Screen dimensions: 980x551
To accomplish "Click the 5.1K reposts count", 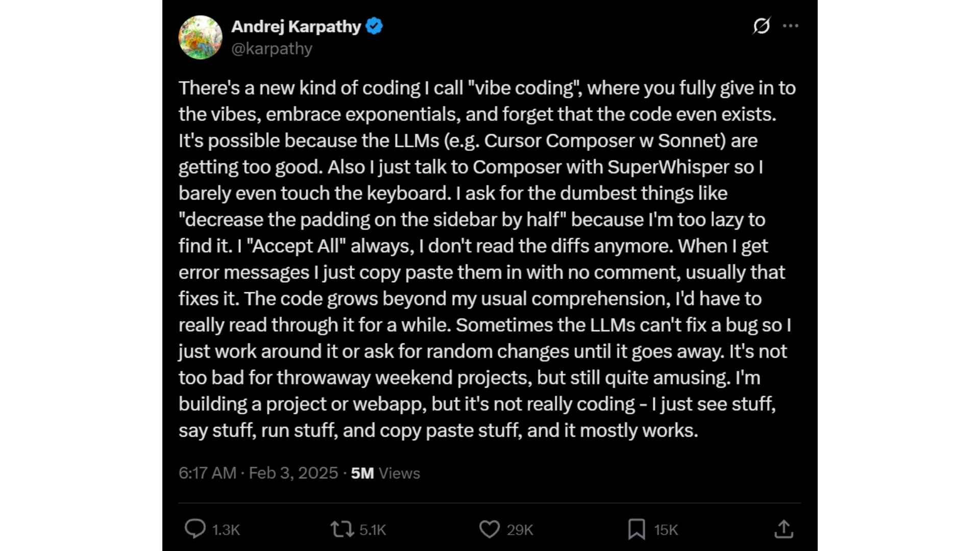I will pos(373,530).
